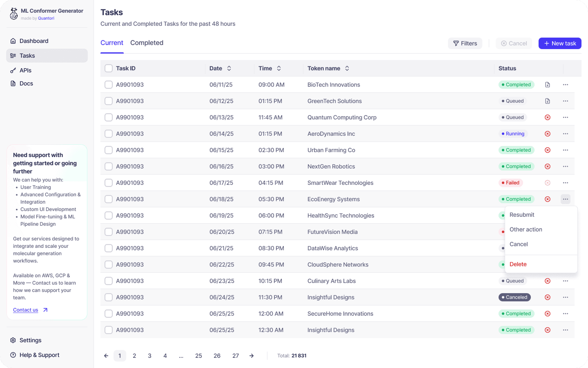
Task: Follow the Contact us link
Action: [26, 310]
